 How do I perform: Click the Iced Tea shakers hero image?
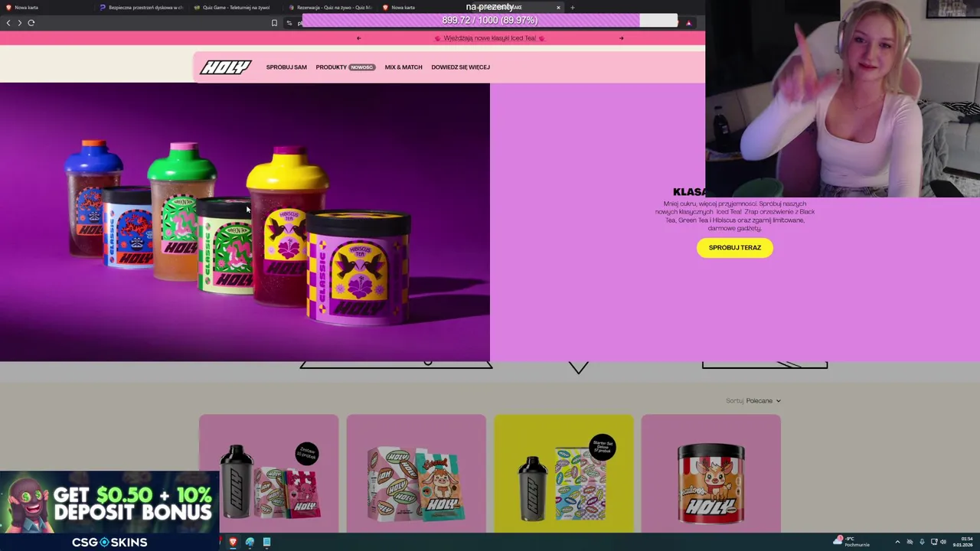[x=245, y=222]
